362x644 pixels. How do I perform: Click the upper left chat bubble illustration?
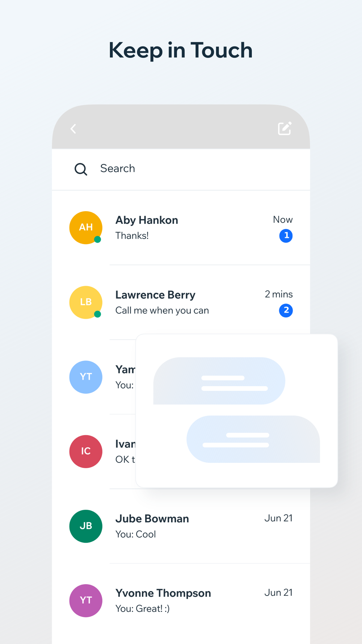point(219,381)
